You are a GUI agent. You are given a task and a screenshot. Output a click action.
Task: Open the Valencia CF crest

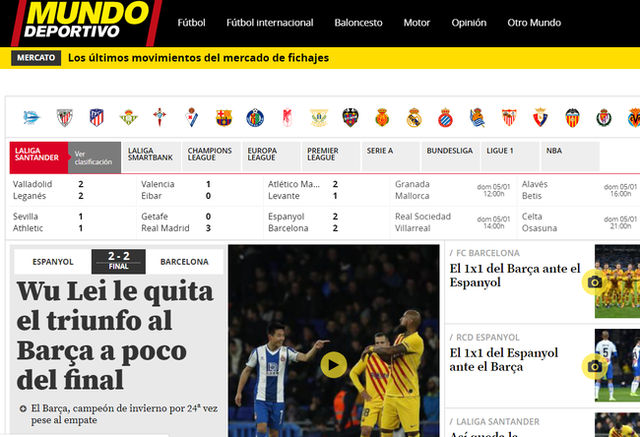tap(572, 117)
